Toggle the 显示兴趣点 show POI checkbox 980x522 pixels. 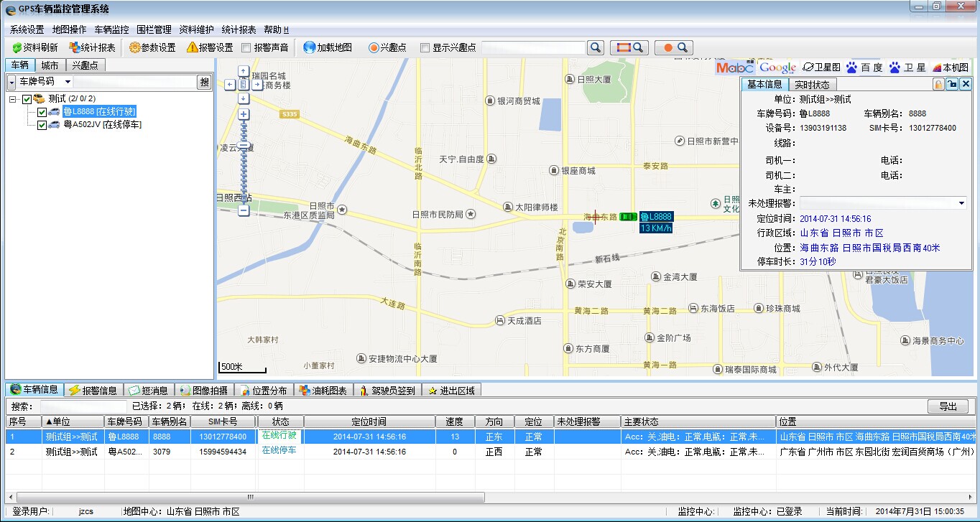pos(425,48)
